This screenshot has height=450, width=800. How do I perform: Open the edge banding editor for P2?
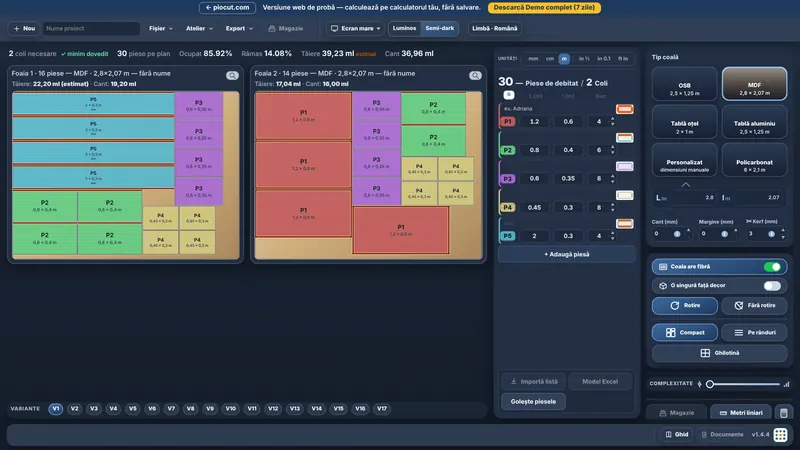coord(624,138)
